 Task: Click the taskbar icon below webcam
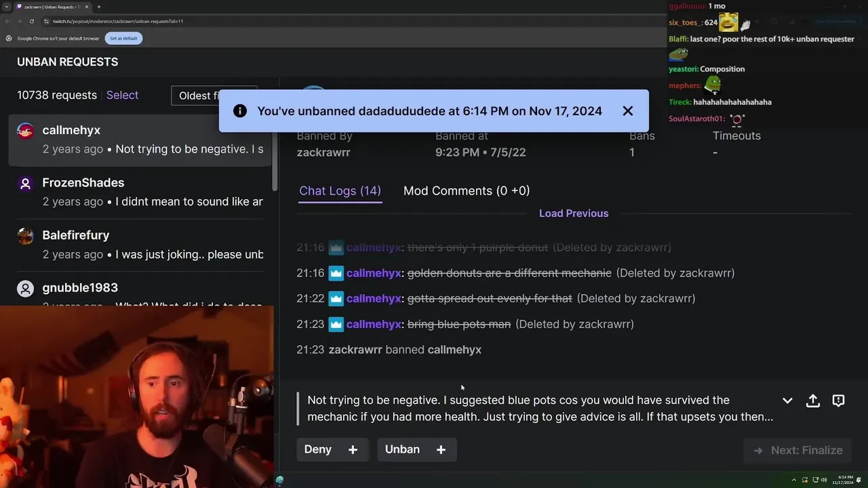pyautogui.click(x=279, y=481)
